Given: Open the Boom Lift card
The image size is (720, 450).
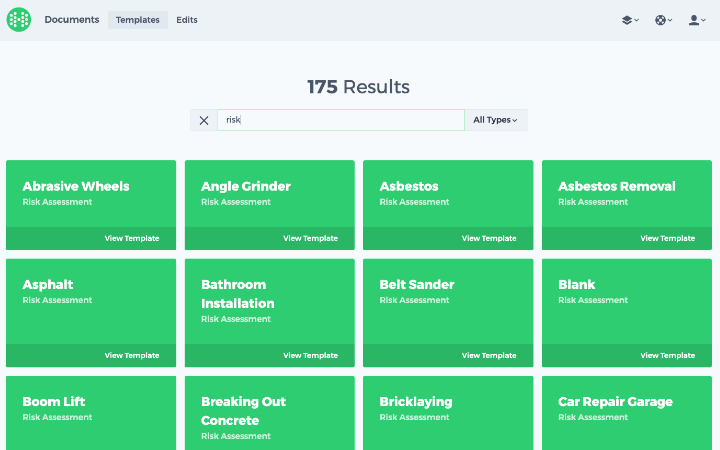Looking at the screenshot, I should [91, 413].
